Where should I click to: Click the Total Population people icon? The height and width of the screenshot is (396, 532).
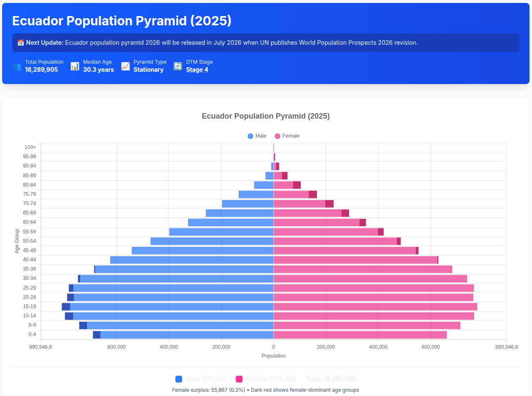pyautogui.click(x=16, y=66)
